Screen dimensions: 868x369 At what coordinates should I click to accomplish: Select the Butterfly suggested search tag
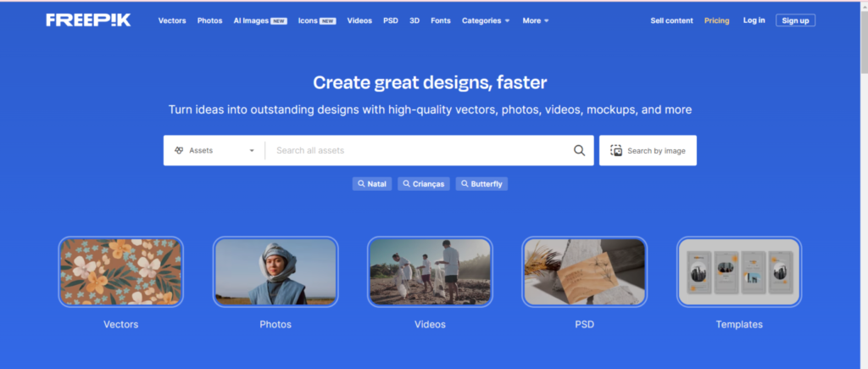[481, 183]
